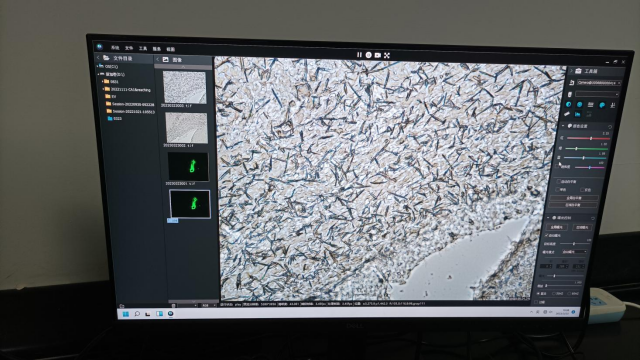This screenshot has height=360, width=640.
Task: Select the ruler measurement tool icon
Action: click(x=567, y=114)
